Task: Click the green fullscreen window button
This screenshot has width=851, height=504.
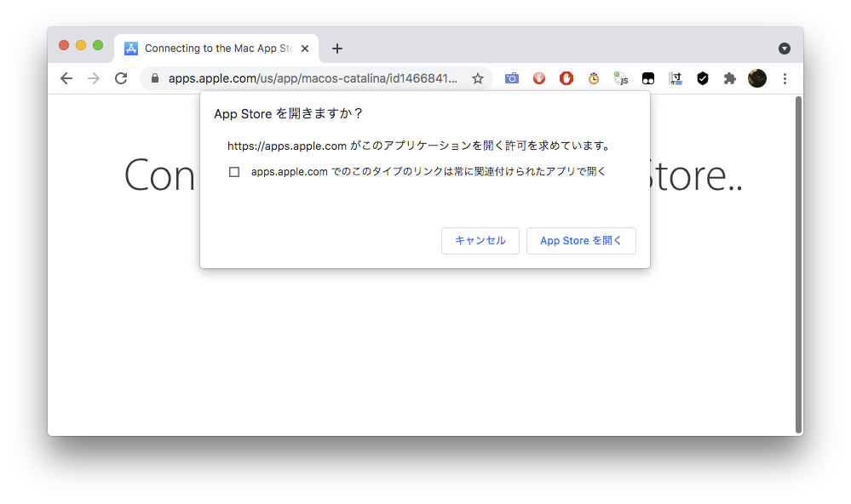Action: (x=98, y=46)
